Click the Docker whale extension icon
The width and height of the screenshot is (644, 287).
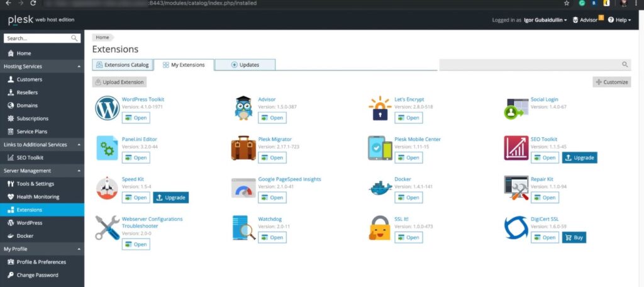tap(380, 188)
